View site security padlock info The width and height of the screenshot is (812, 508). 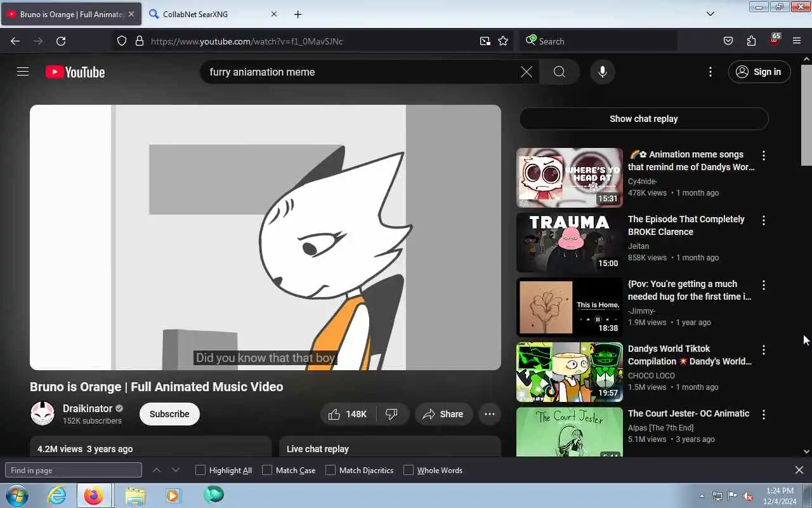point(140,41)
